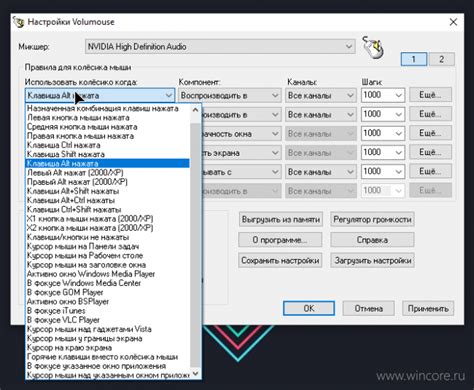Click the first row Ещё... button
Viewport: 474px width, 390px height.
pyautogui.click(x=430, y=95)
